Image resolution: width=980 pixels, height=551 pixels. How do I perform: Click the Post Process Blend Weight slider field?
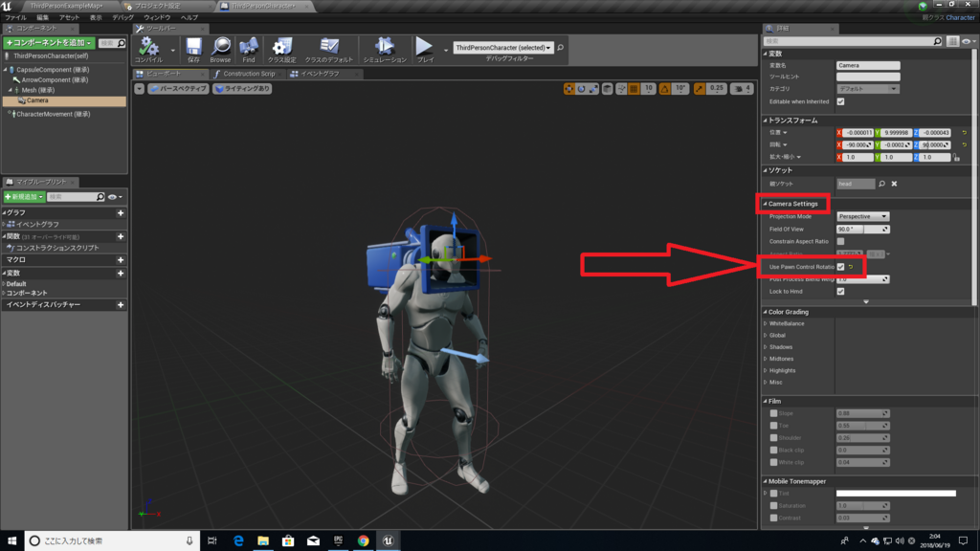(x=862, y=279)
